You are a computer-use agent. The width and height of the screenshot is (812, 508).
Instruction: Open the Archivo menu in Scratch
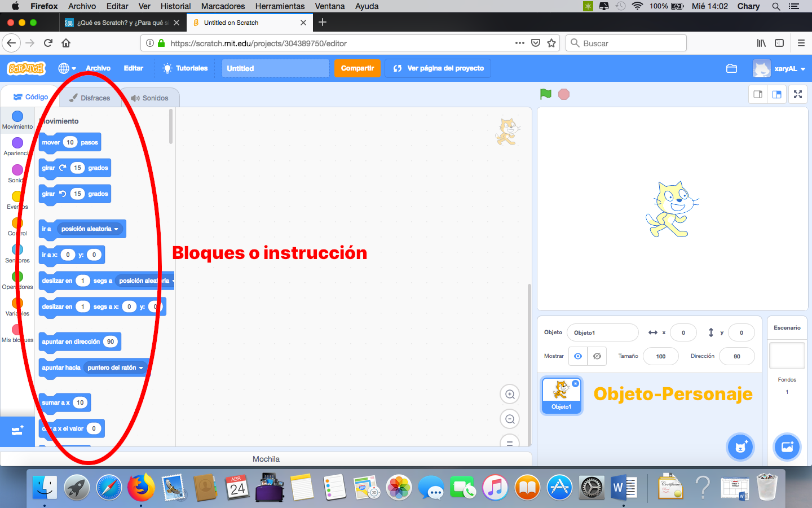[x=98, y=68]
